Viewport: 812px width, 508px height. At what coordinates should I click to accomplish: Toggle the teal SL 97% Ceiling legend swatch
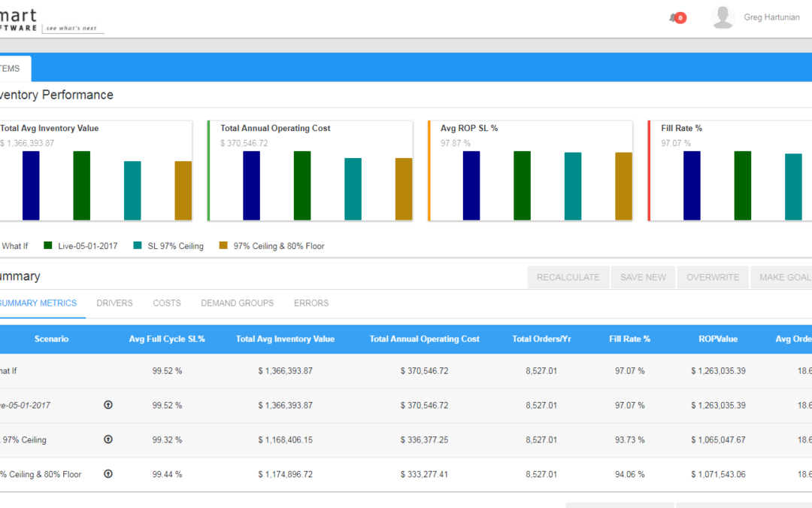click(138, 245)
